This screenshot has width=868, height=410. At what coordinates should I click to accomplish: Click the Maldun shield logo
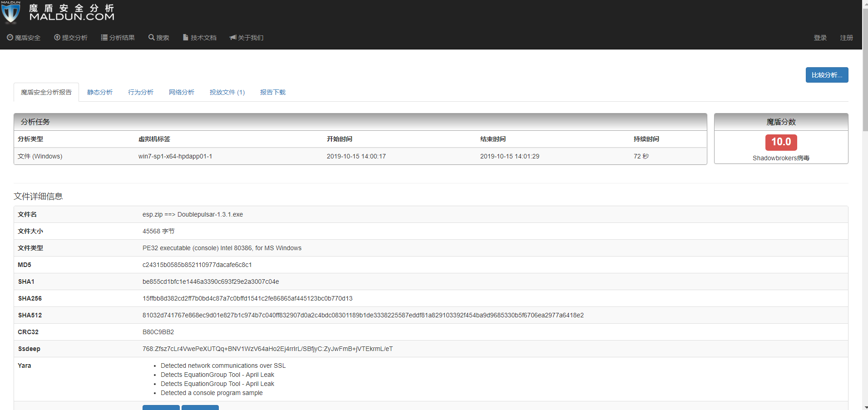coord(11,12)
